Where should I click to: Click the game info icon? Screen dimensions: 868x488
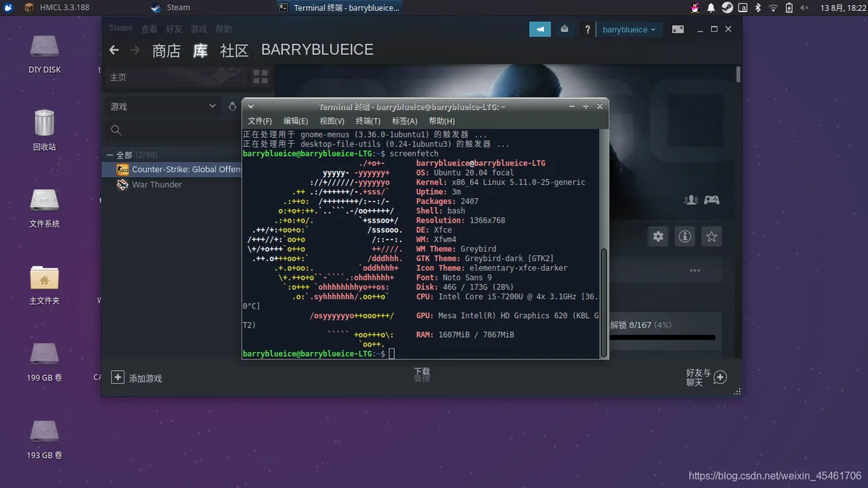point(684,236)
